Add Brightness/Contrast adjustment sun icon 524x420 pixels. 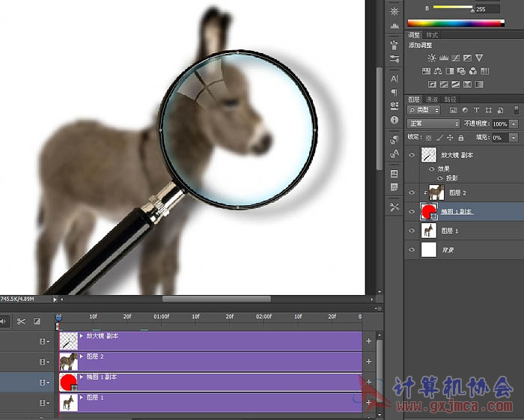(432, 58)
